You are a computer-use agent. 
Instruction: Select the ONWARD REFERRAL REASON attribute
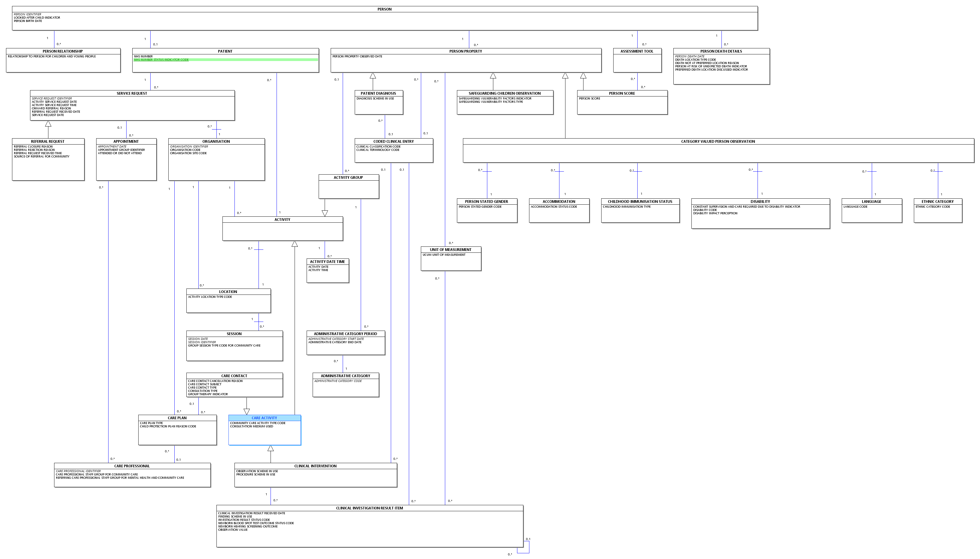(51, 108)
